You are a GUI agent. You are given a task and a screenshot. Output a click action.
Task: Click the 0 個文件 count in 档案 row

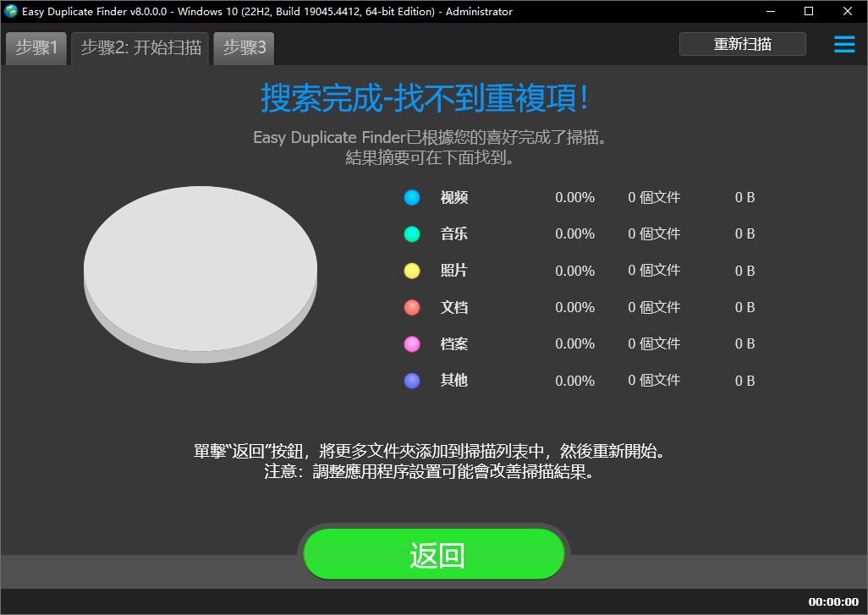pos(654,343)
